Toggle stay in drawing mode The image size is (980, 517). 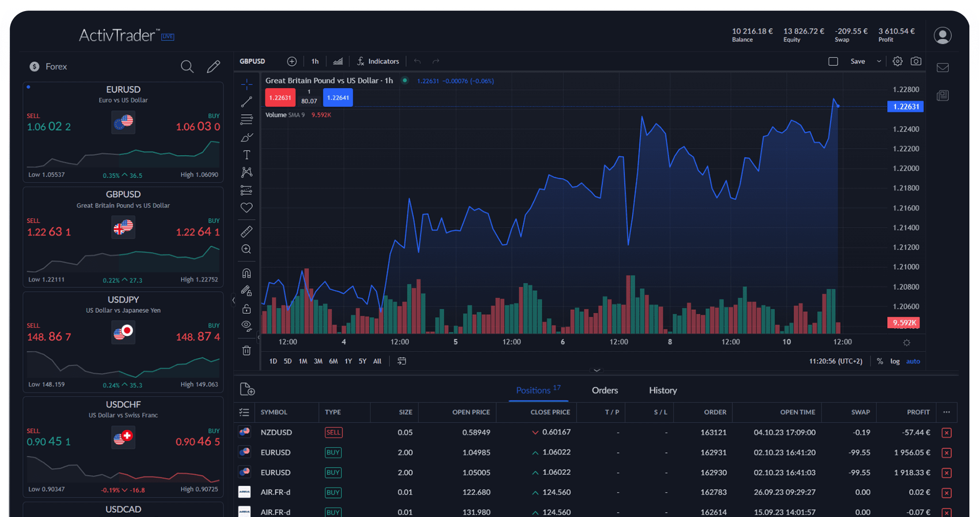click(247, 291)
